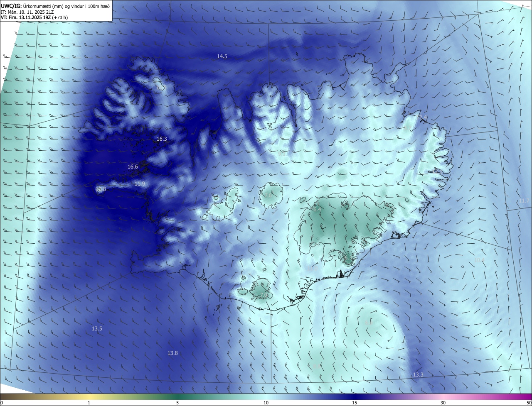This screenshot has width=532, height=406.
Task: Click the '13.3' value label
Action: coord(418,374)
